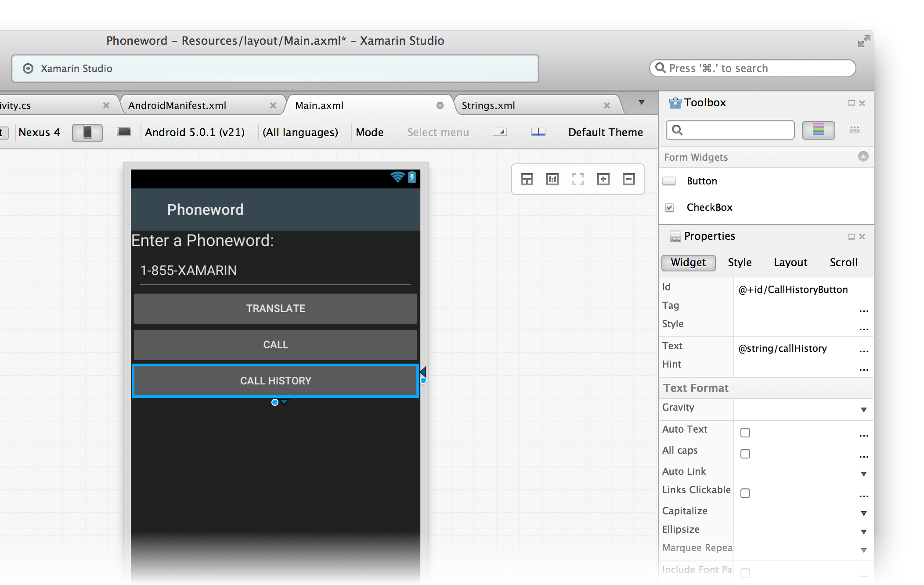Enable the All caps checkbox
This screenshot has width=924, height=585.
tap(745, 454)
